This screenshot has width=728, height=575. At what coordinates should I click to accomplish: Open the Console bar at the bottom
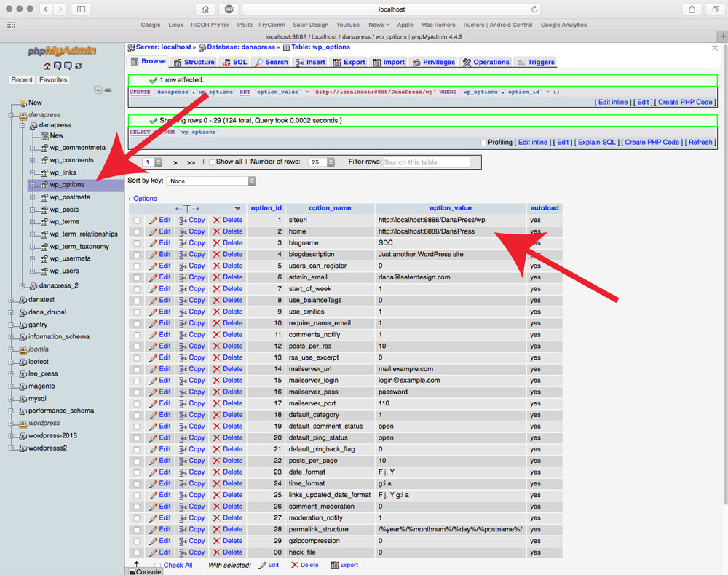click(x=146, y=571)
